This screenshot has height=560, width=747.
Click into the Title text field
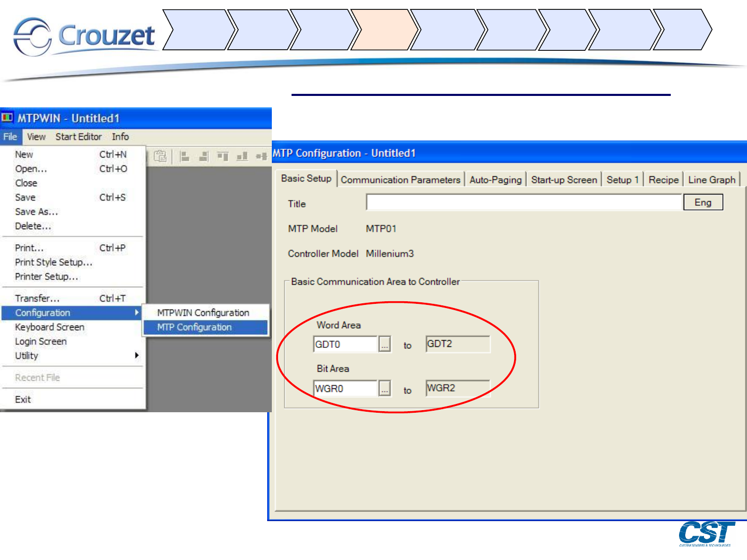point(524,202)
